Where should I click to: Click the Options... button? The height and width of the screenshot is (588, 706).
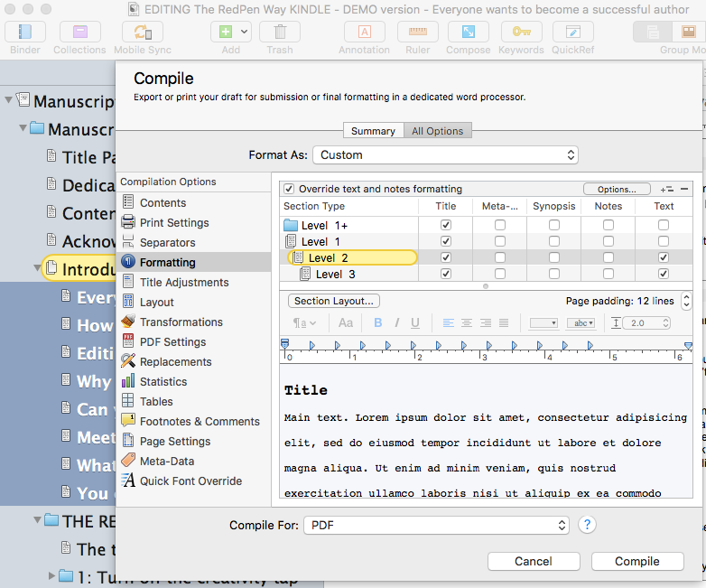click(617, 190)
